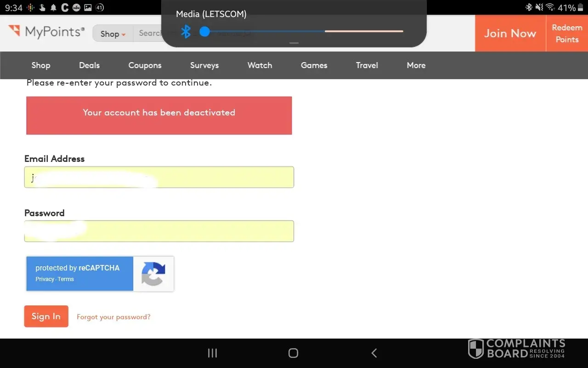Click the Sign In button
This screenshot has height=368, width=588.
pyautogui.click(x=46, y=316)
